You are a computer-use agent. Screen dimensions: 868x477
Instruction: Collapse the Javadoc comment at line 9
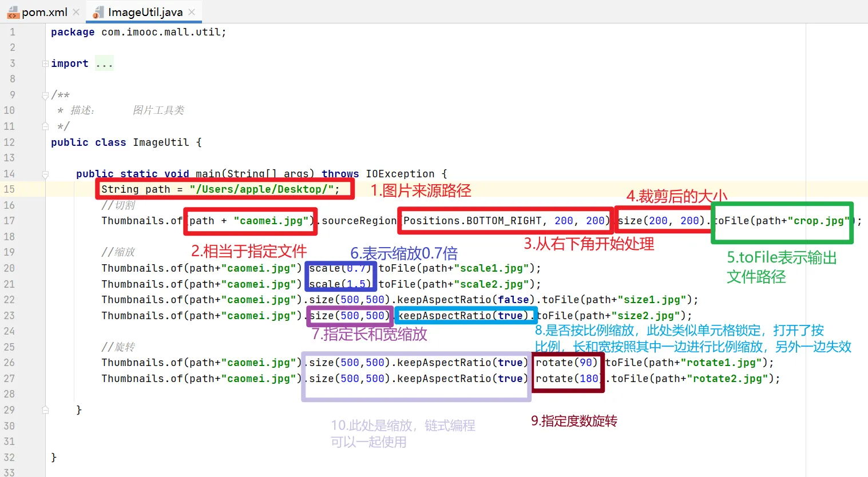[x=45, y=95]
